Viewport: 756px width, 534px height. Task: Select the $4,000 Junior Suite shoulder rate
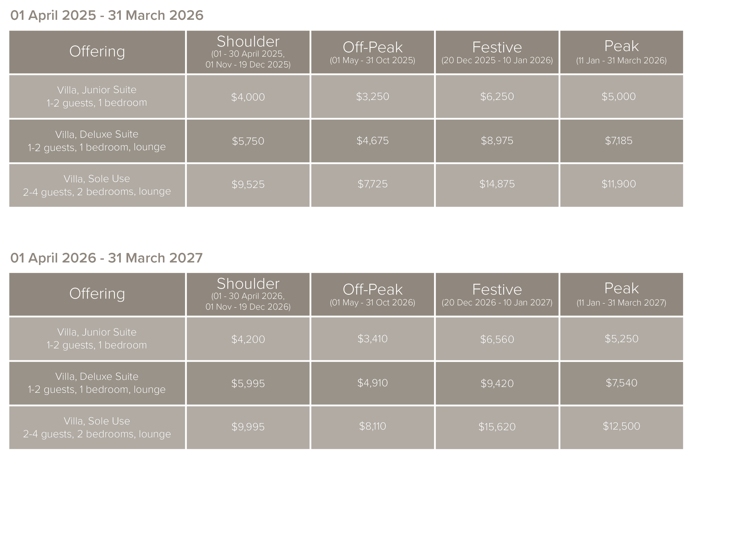tap(248, 97)
